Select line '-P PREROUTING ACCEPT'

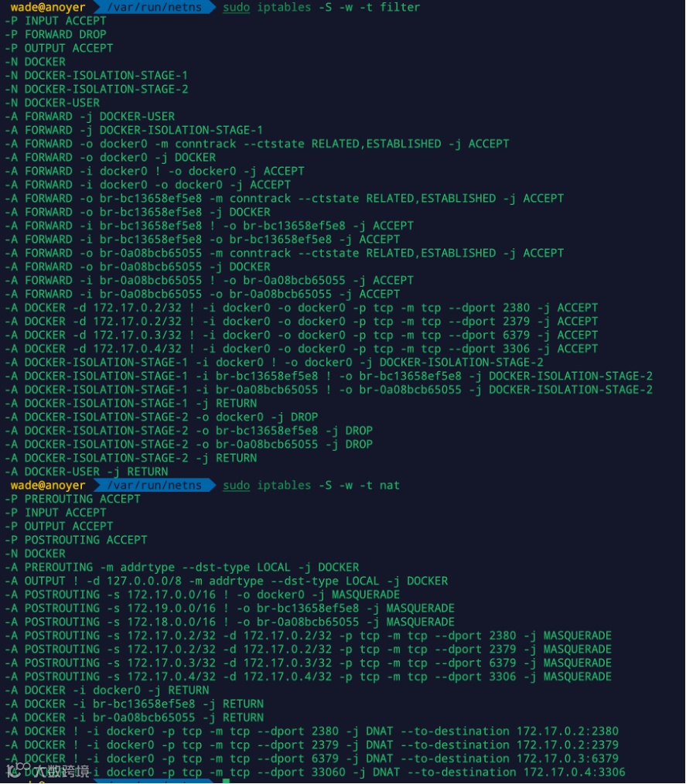(x=73, y=499)
